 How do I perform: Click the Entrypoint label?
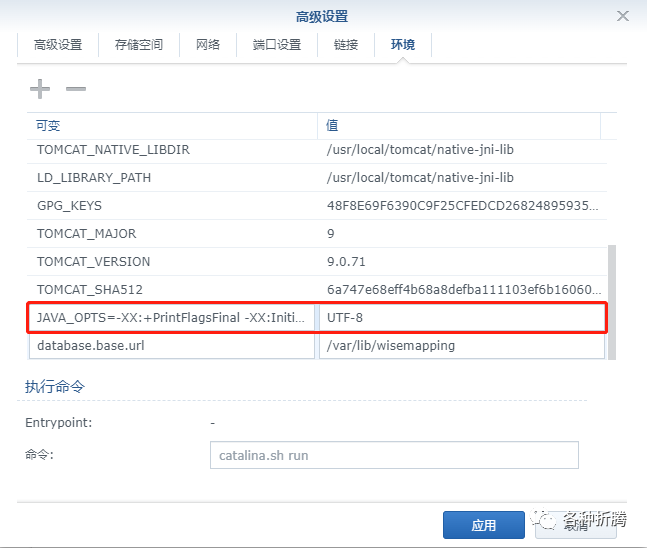point(59,423)
